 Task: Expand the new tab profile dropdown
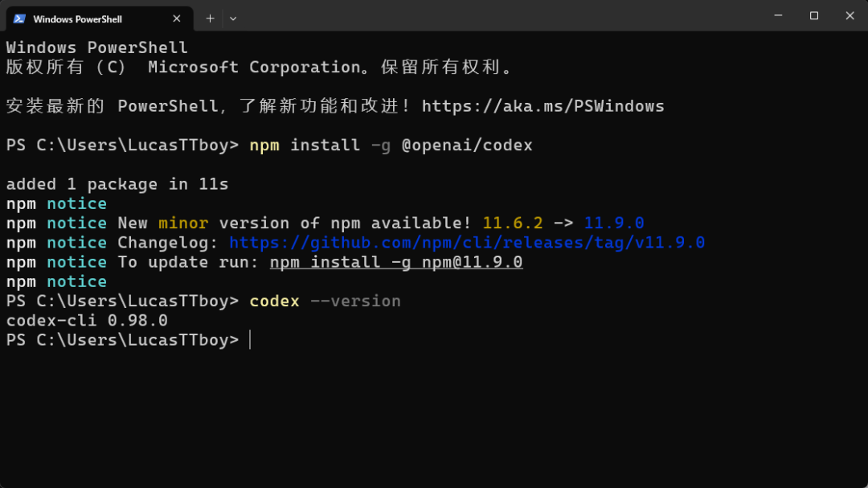233,18
